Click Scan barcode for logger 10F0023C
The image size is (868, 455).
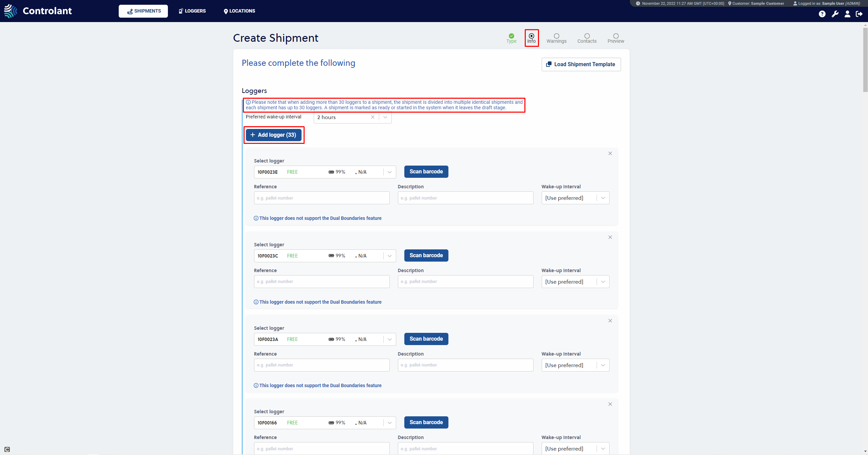[x=426, y=255]
